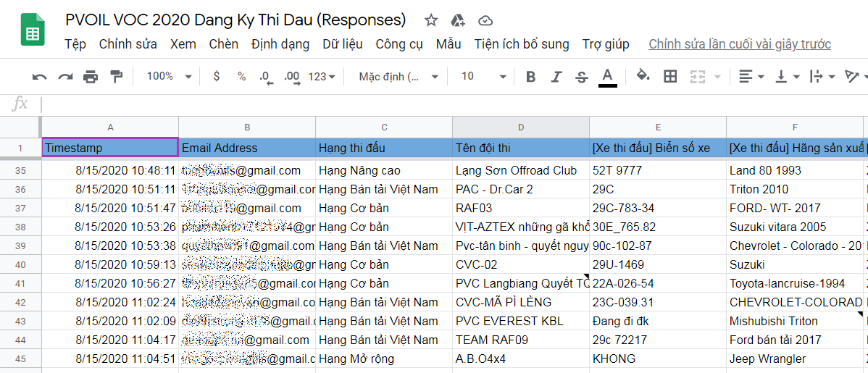Select the Hạng thi đấu header cell
This screenshot has height=373, width=868.
click(384, 147)
